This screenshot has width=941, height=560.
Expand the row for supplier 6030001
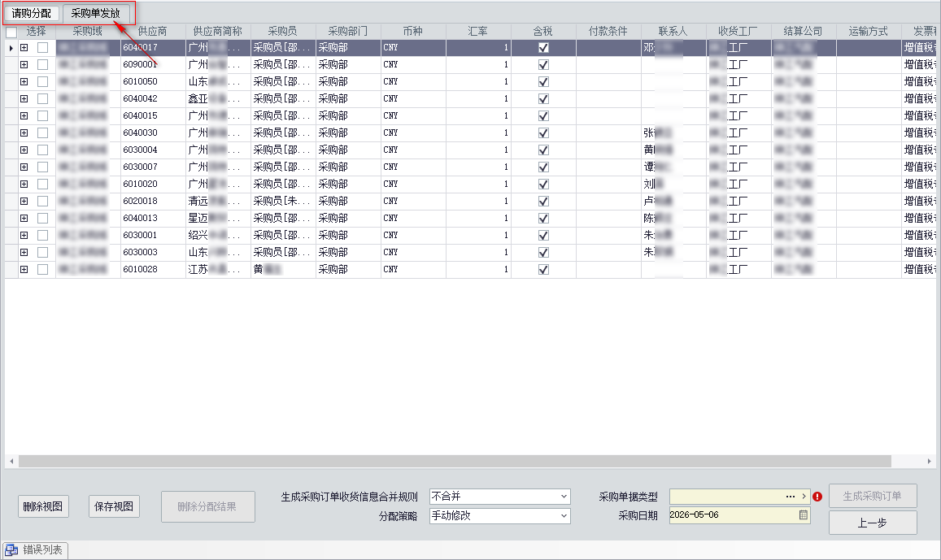pyautogui.click(x=24, y=235)
